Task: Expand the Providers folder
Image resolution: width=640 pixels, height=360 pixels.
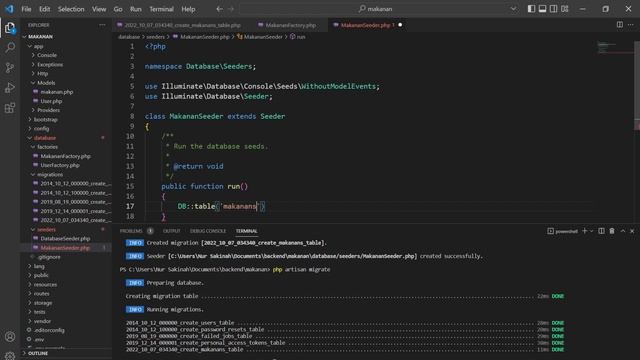Action: point(67,110)
